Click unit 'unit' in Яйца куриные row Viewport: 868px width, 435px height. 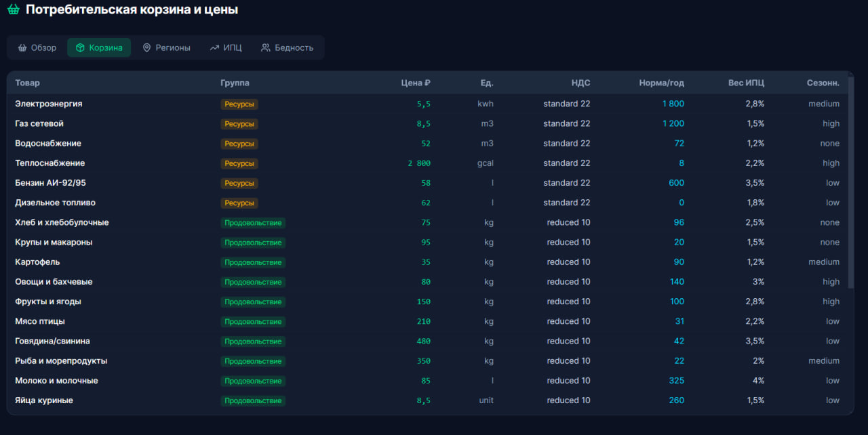click(486, 400)
